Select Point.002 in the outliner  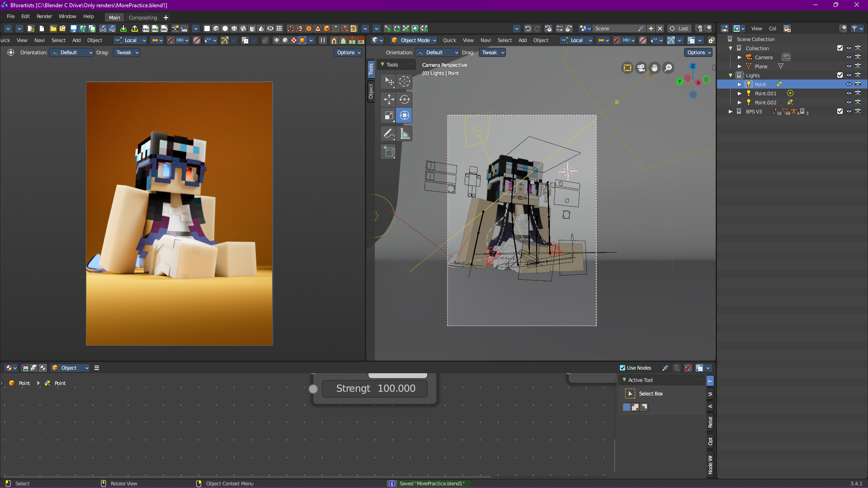(x=765, y=103)
